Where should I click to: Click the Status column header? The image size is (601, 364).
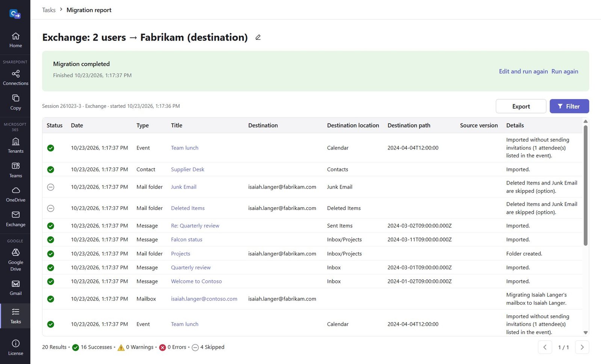(x=54, y=125)
